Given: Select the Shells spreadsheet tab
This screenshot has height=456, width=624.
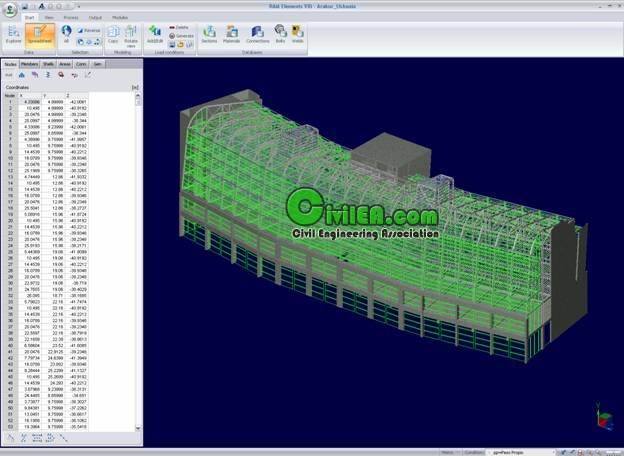Looking at the screenshot, I should (x=48, y=64).
